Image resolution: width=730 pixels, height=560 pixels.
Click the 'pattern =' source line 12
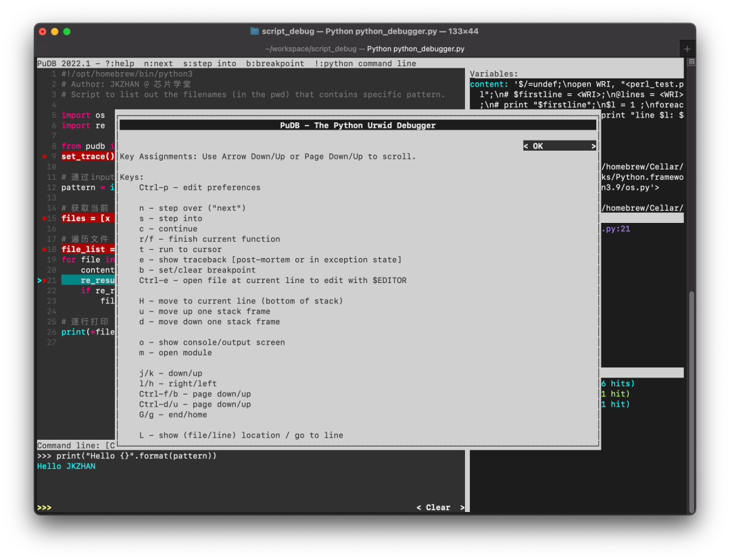87,187
